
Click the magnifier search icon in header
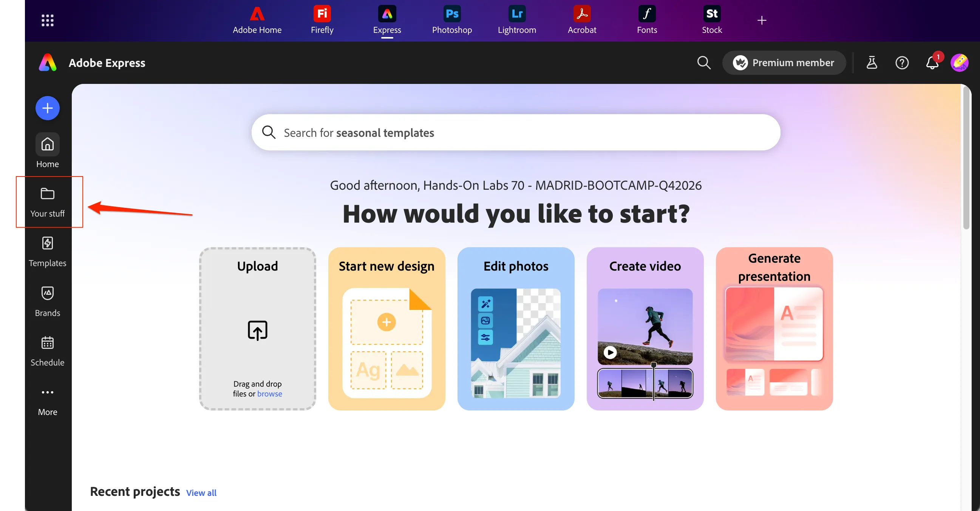(704, 63)
